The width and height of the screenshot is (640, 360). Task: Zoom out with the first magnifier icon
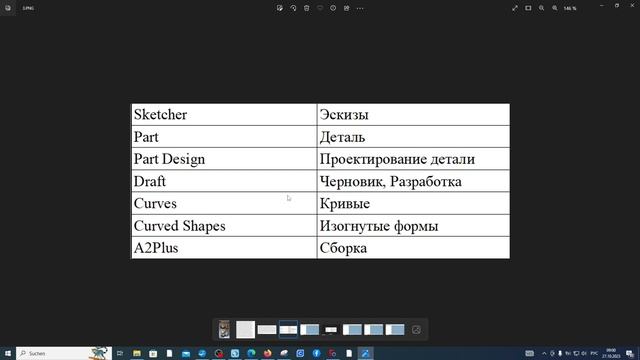[542, 8]
